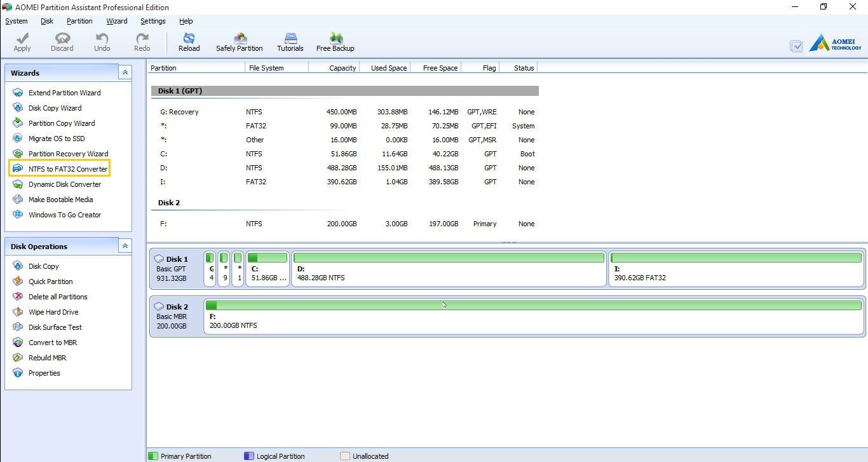Screen dimensions: 868x462
Task: Click the disk Properties icon
Action: point(18,373)
